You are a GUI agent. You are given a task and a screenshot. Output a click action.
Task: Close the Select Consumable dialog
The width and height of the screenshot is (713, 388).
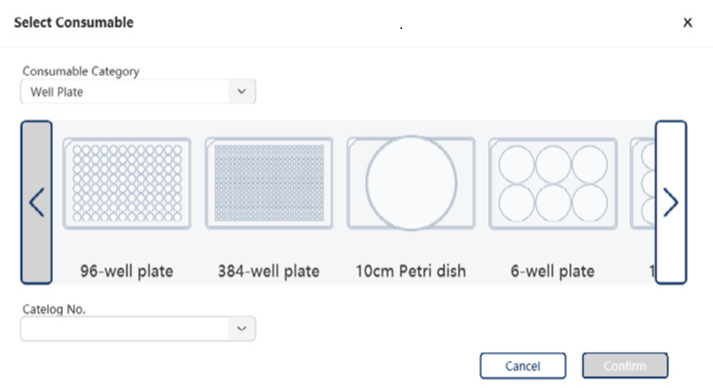tap(688, 22)
